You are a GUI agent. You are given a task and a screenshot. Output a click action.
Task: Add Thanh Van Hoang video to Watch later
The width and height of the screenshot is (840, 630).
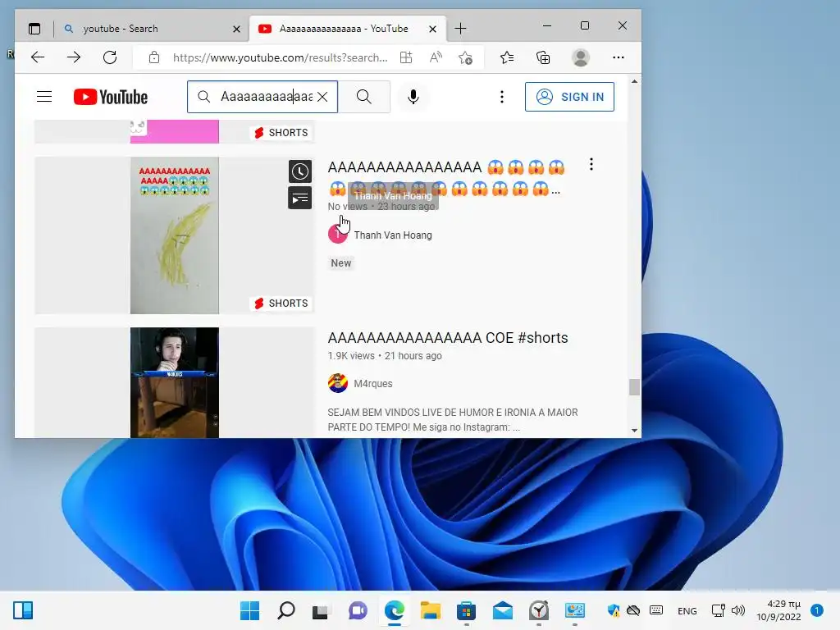coord(300,171)
